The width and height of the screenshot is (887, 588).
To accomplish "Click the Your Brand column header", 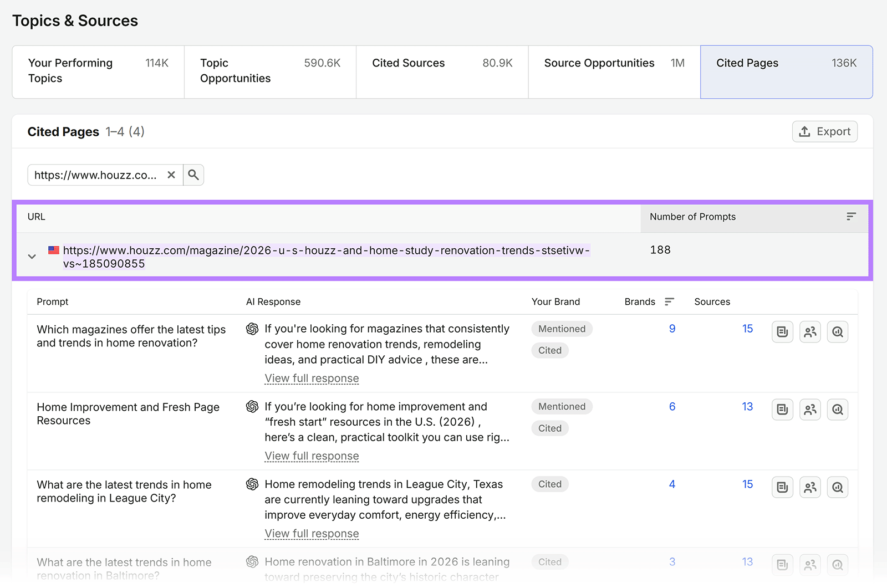I will tap(555, 301).
